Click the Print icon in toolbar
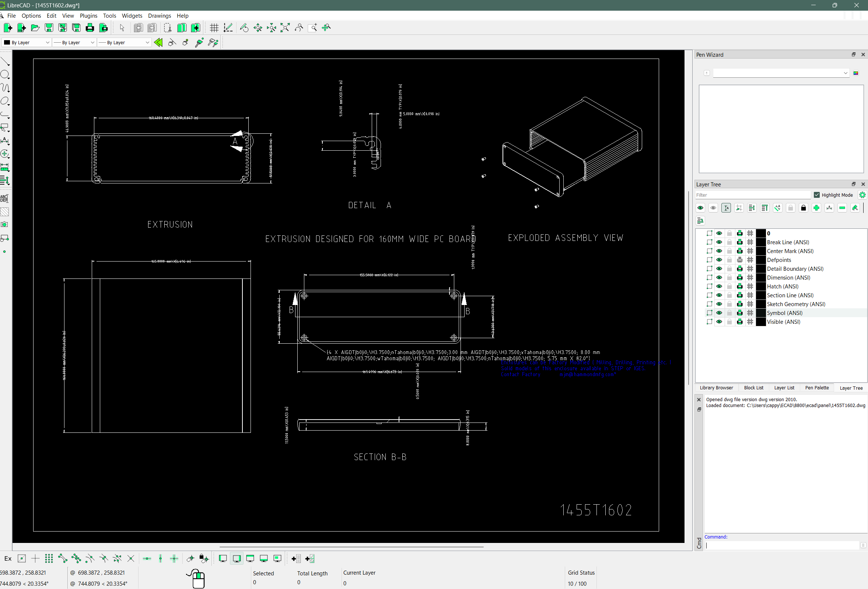 coord(90,28)
